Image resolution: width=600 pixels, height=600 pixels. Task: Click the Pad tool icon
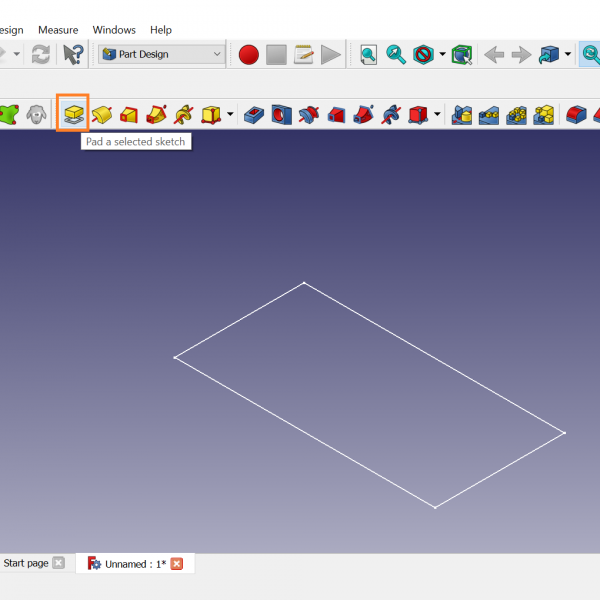coord(73,114)
